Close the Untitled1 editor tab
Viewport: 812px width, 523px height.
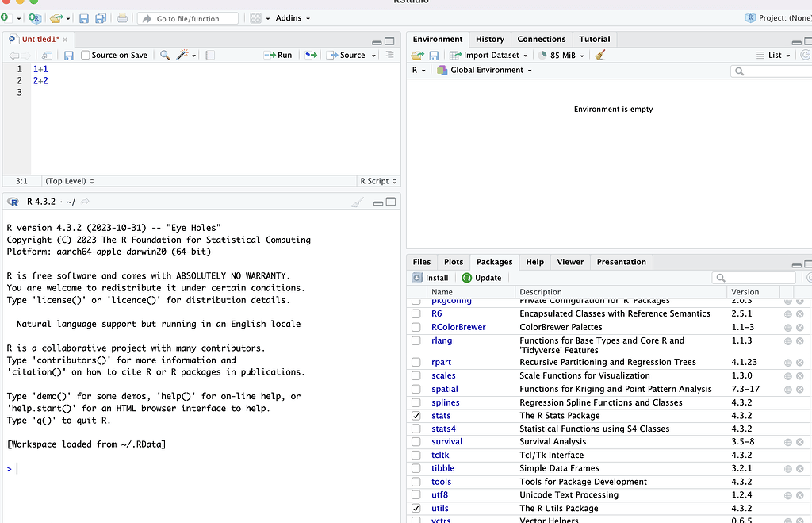[65, 40]
